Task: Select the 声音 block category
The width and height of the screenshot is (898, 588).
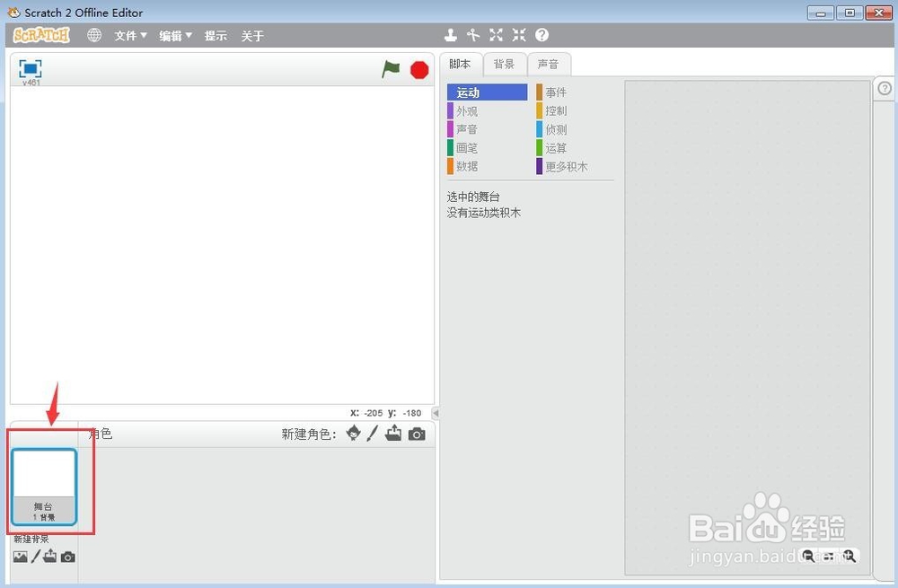Action: [x=487, y=129]
